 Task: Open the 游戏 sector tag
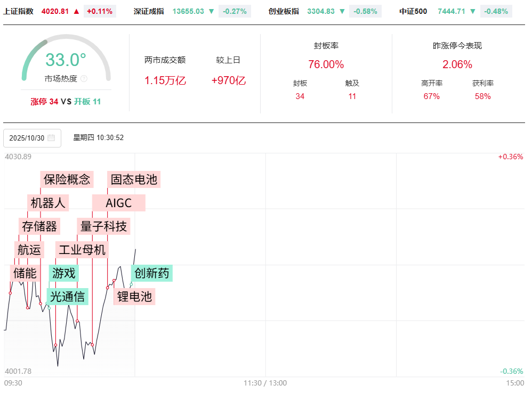tap(64, 274)
